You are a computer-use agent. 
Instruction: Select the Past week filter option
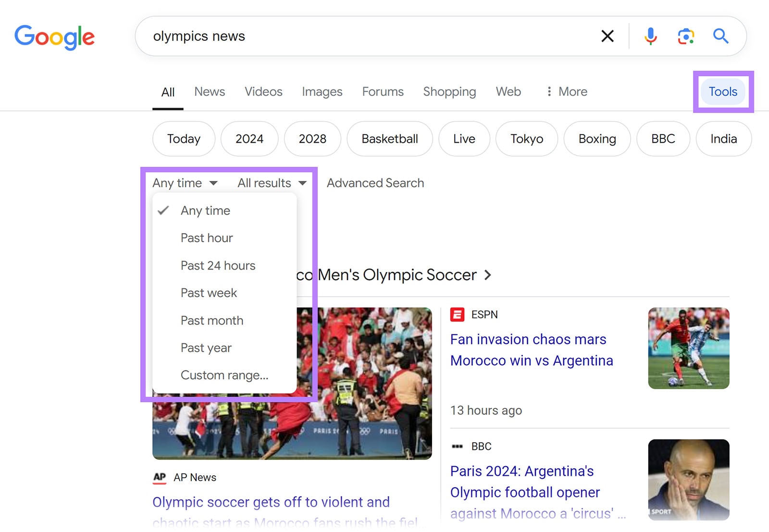click(x=209, y=293)
